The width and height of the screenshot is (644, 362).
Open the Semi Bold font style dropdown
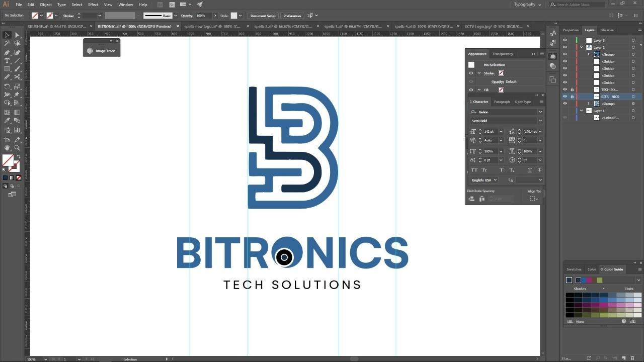tap(540, 121)
